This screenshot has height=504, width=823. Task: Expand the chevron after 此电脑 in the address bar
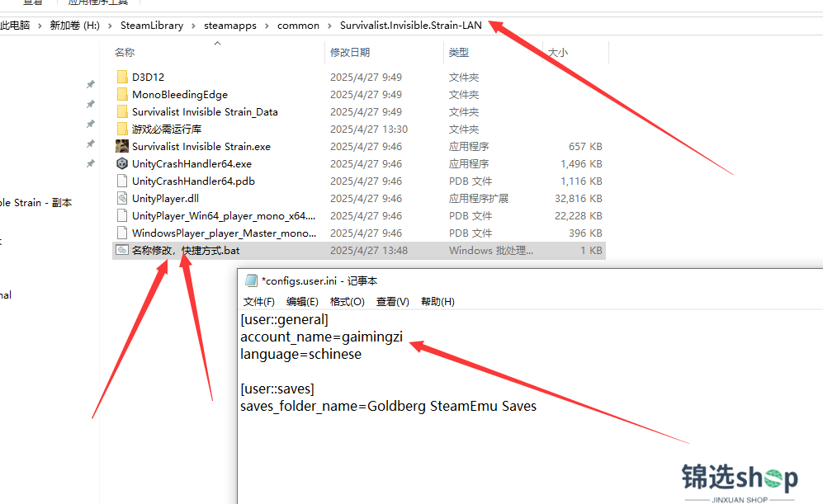(x=40, y=26)
